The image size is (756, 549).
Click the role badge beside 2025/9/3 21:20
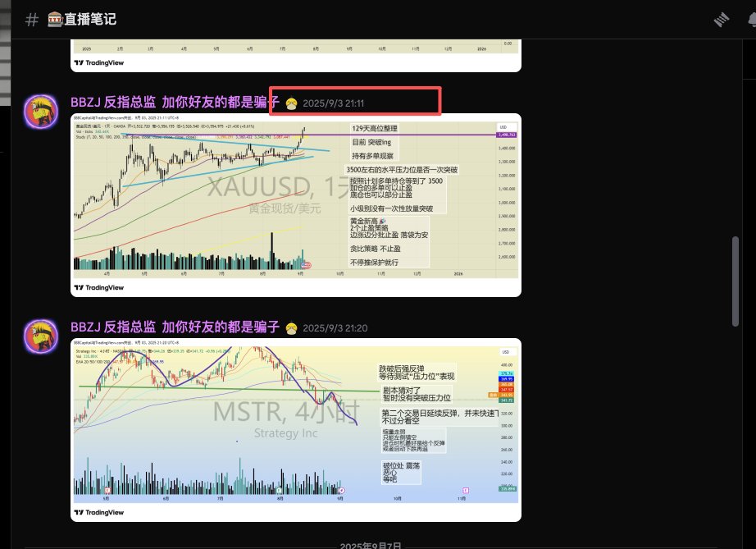(291, 328)
